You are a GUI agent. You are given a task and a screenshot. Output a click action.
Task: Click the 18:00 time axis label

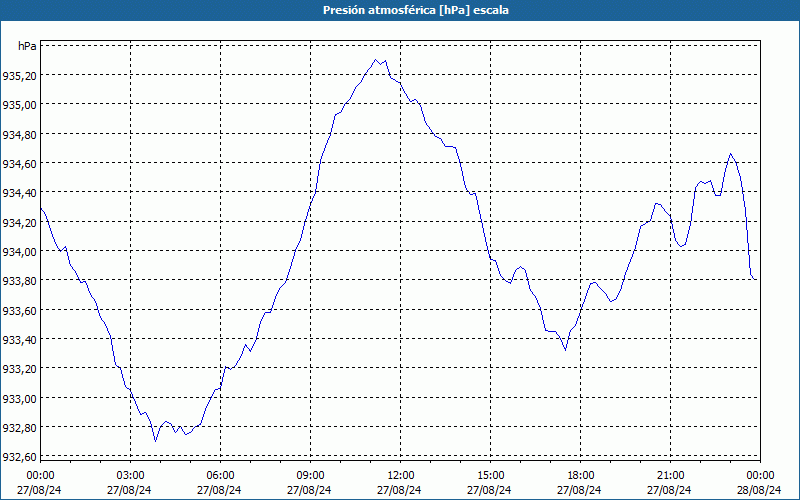pos(581,476)
